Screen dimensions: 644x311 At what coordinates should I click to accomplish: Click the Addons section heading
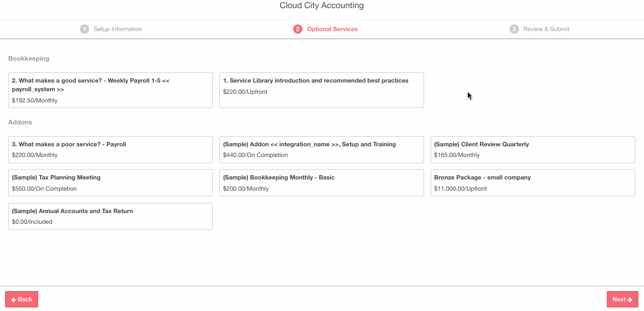pyautogui.click(x=20, y=122)
